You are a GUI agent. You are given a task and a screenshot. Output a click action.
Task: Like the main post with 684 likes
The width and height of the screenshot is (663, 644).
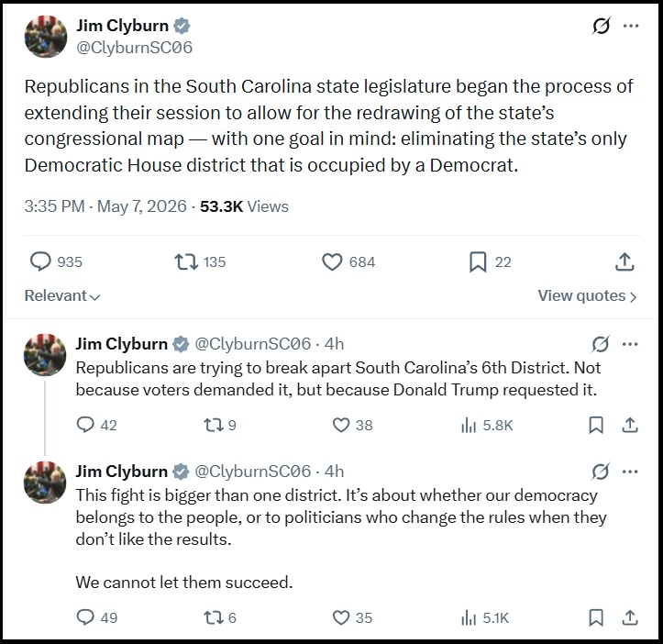[x=348, y=261]
